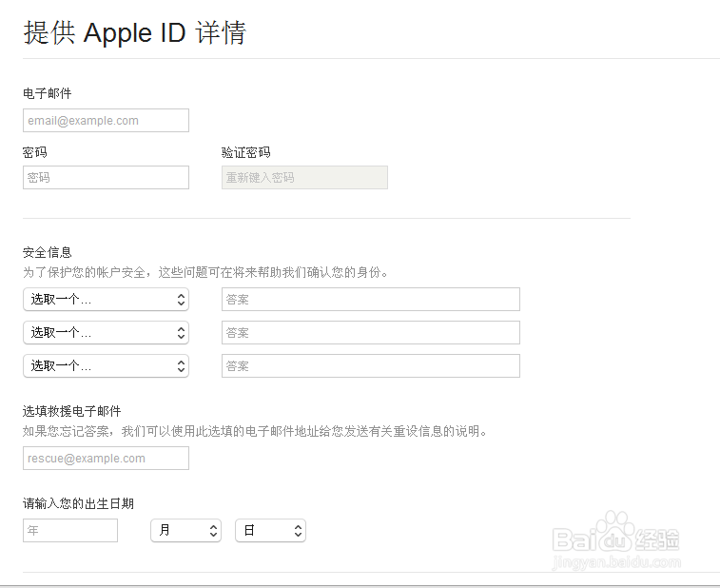
Task: Click the 重新键入密码 verify password field
Action: coord(304,177)
